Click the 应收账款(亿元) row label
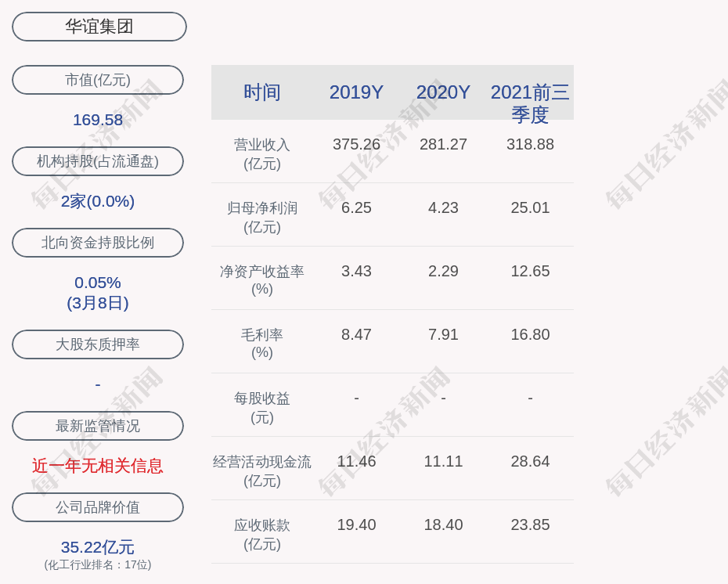This screenshot has height=584, width=728. pos(262,535)
